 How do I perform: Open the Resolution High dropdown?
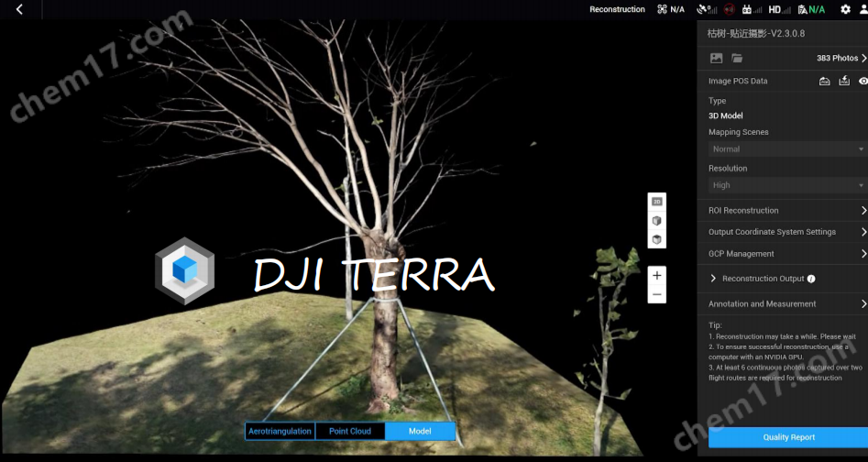(x=786, y=185)
